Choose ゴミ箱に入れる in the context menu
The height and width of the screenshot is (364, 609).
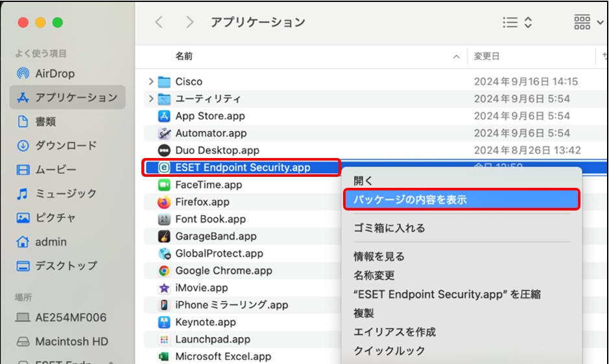(x=389, y=228)
